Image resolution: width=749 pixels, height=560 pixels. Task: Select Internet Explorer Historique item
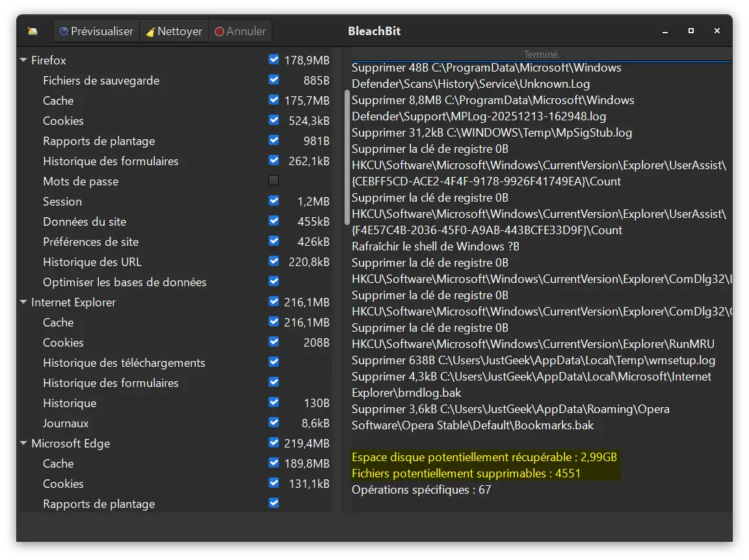tap(70, 403)
